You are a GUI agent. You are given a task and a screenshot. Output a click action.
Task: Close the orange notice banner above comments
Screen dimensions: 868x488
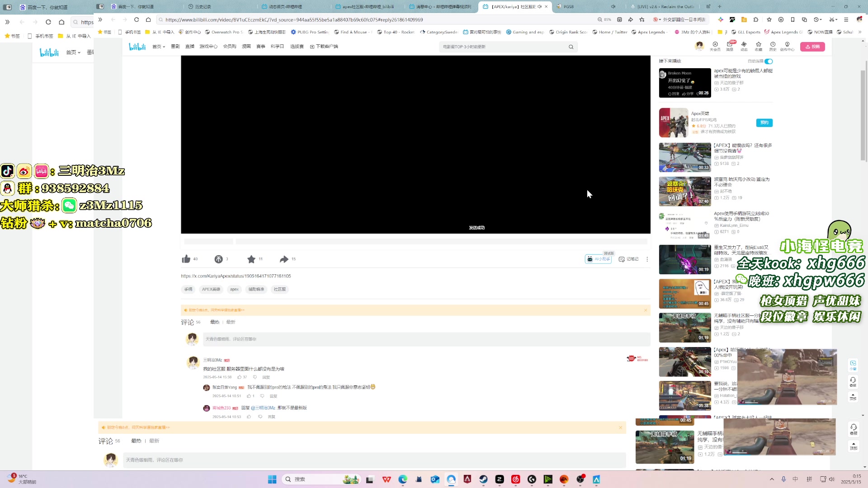click(646, 310)
